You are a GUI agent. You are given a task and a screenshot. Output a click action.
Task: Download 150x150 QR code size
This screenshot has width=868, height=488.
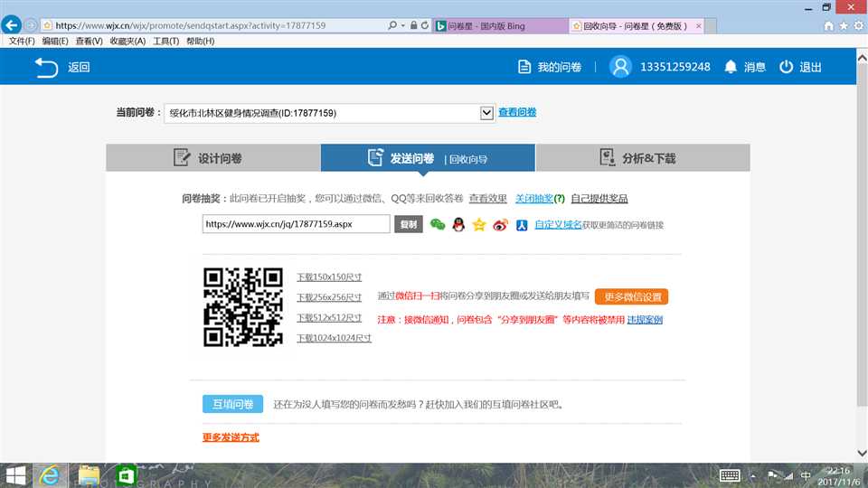(329, 277)
